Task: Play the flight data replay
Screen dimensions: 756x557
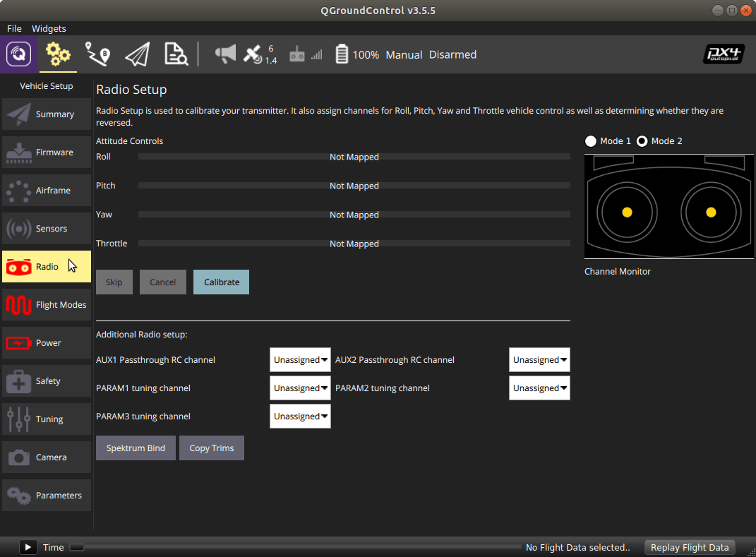Action: coord(28,547)
